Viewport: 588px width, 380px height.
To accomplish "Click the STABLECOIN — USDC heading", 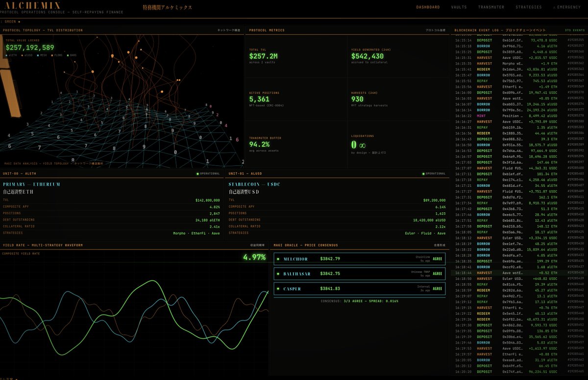I will tap(255, 184).
